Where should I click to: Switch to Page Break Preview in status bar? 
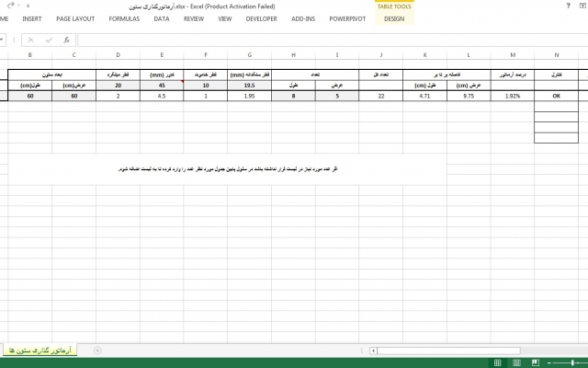pyautogui.click(x=536, y=362)
